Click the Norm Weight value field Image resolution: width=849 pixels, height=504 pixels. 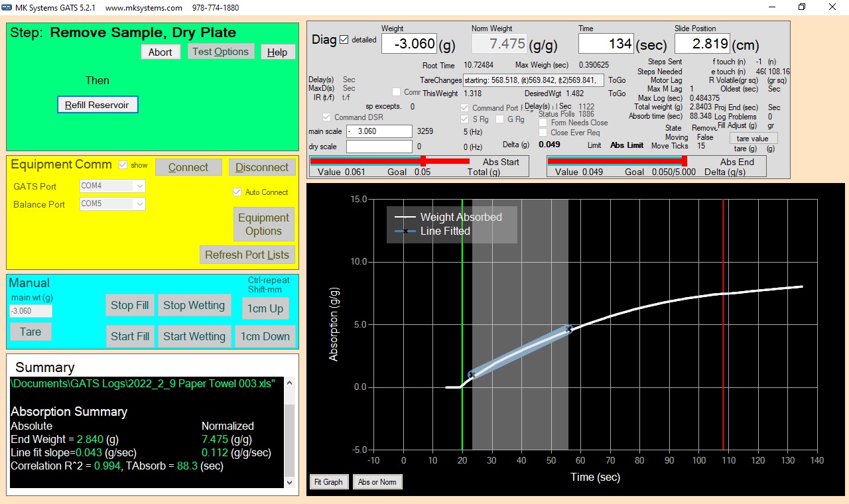tap(499, 44)
